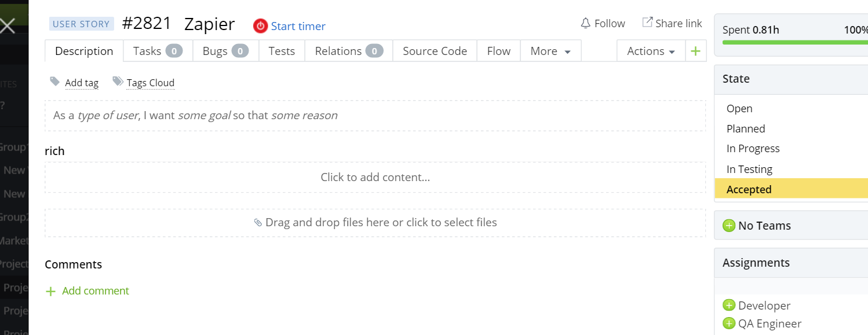Open the Tags Cloud

pyautogui.click(x=151, y=83)
